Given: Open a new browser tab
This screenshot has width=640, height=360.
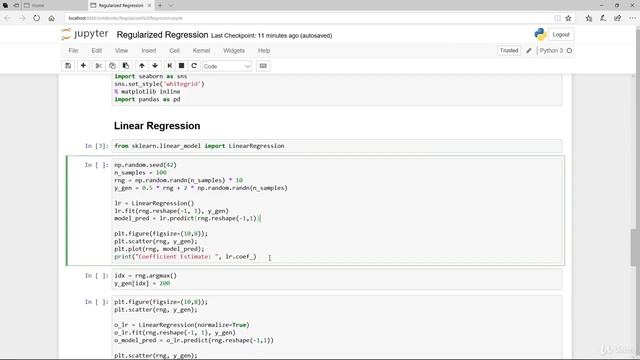Looking at the screenshot, I should point(160,5).
